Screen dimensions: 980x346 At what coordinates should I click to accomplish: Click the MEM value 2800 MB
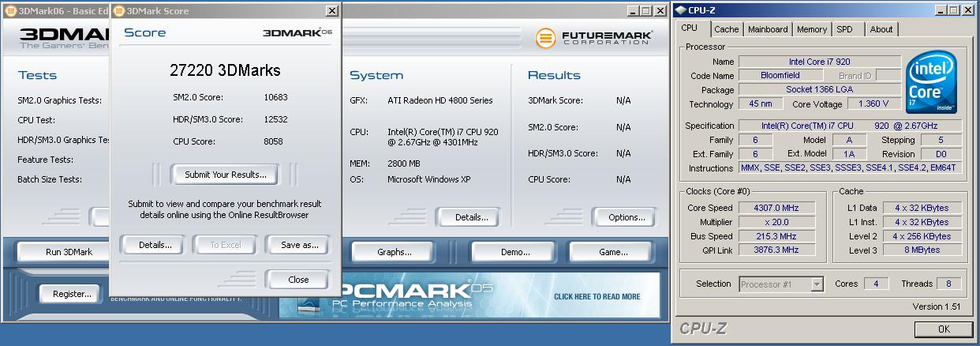[x=404, y=164]
